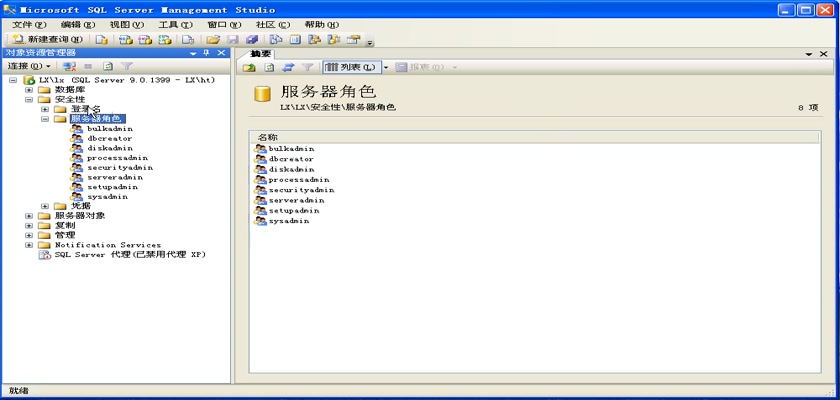Collapse the LX\lx server node
This screenshot has width=840, height=400.
[13, 80]
